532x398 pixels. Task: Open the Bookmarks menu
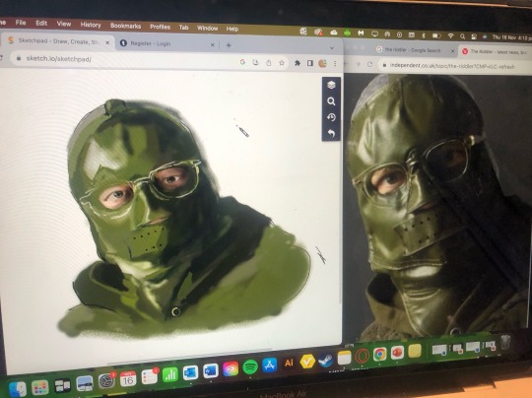click(125, 26)
